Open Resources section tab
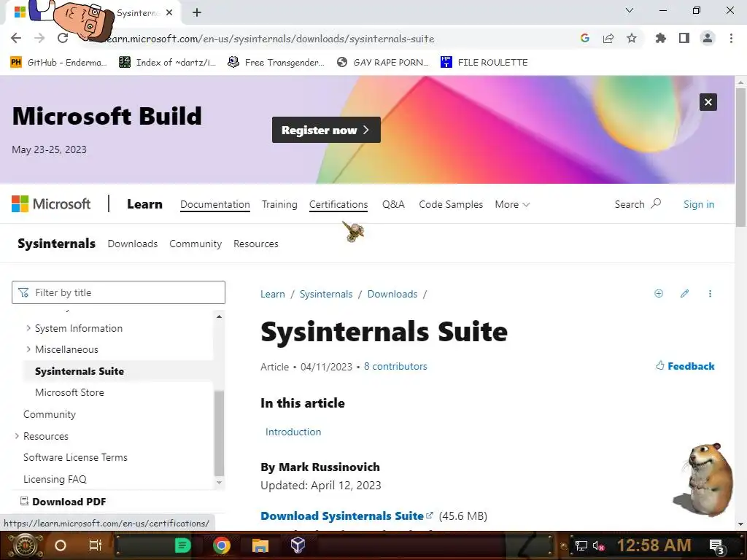Viewport: 747px width, 560px height. click(x=256, y=244)
